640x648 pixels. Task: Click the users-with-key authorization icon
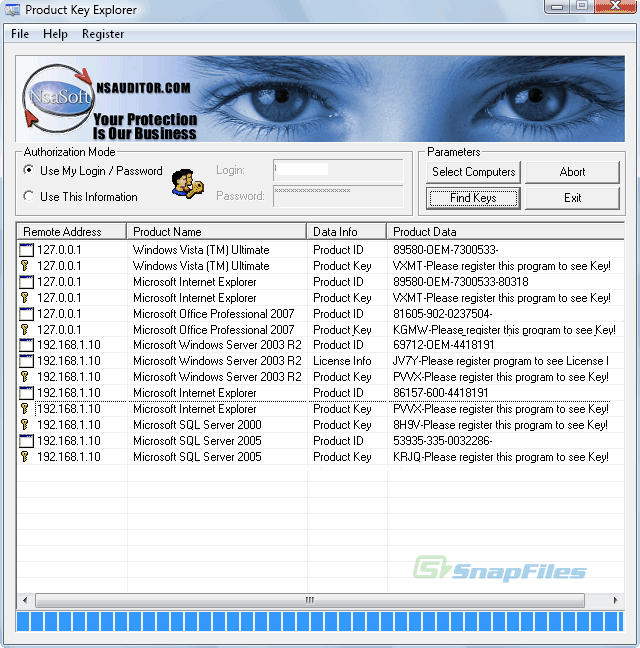click(187, 184)
